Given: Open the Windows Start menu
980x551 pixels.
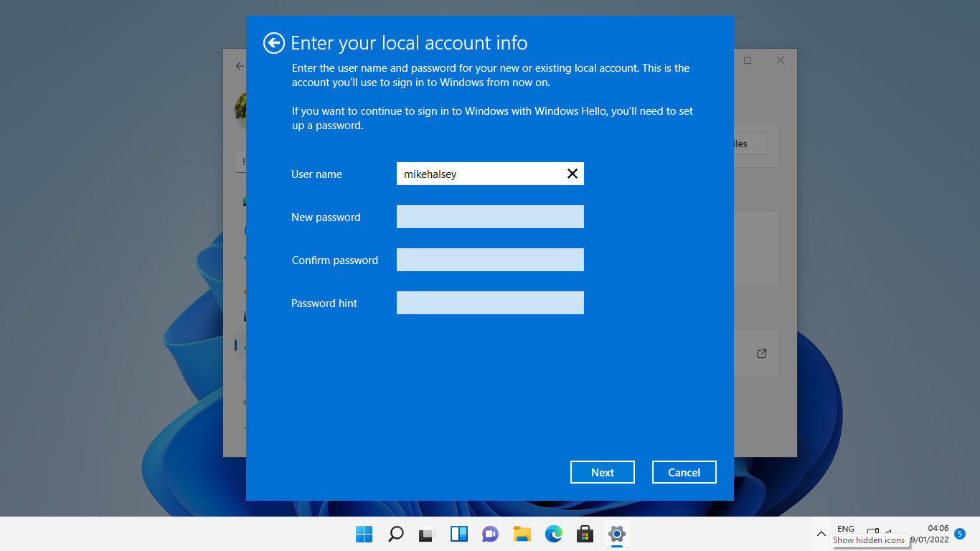Looking at the screenshot, I should point(364,534).
